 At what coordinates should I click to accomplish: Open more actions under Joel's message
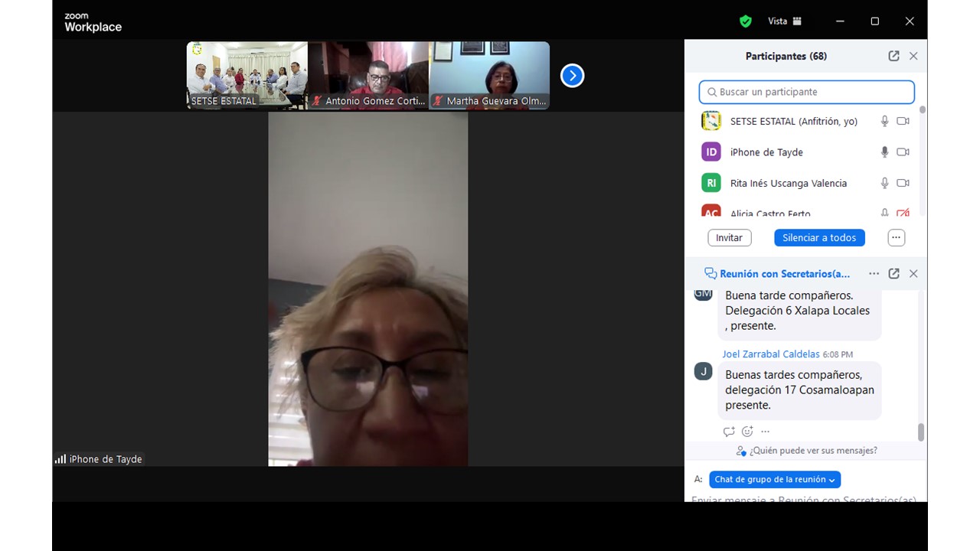click(765, 432)
